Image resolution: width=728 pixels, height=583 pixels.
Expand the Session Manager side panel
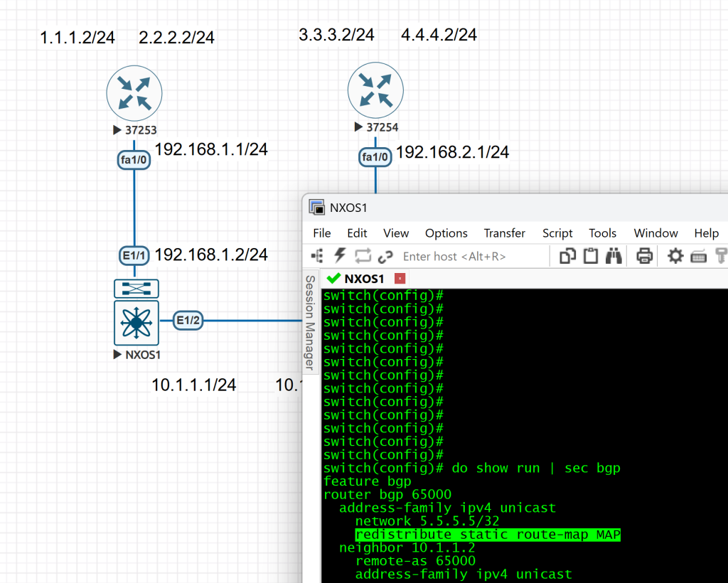(x=310, y=322)
